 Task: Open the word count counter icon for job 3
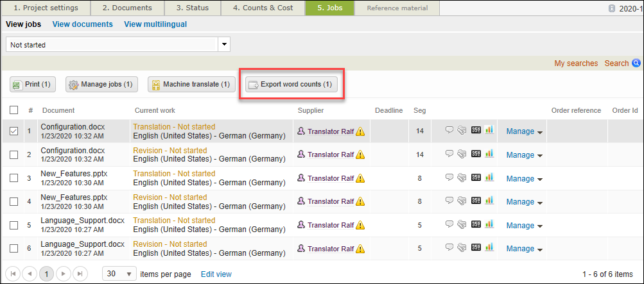[476, 178]
